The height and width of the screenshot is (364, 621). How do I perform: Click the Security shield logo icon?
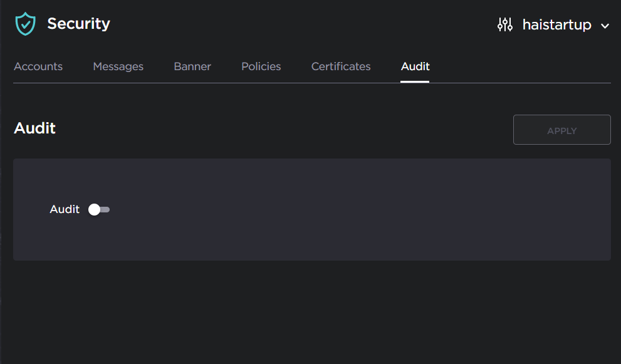coord(26,24)
